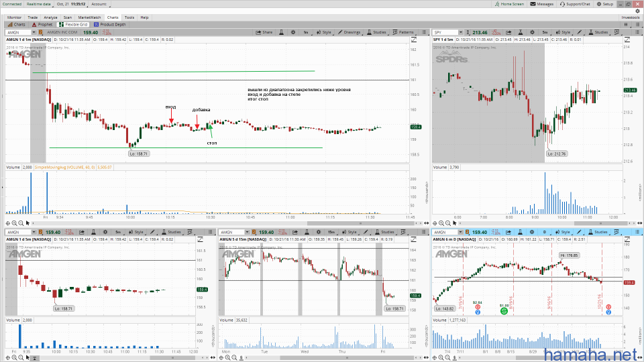Open settings gear on AMGN 15m chart
The height and width of the screenshot is (362, 644).
pos(318,232)
